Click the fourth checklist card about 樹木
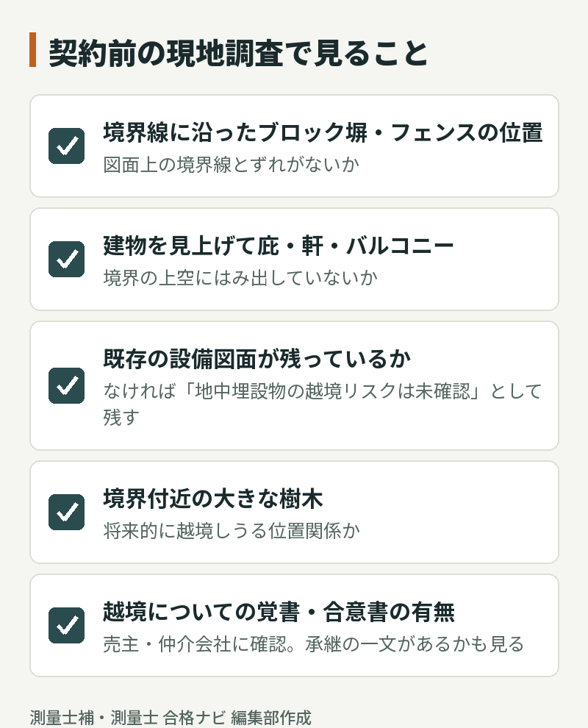 click(294, 512)
